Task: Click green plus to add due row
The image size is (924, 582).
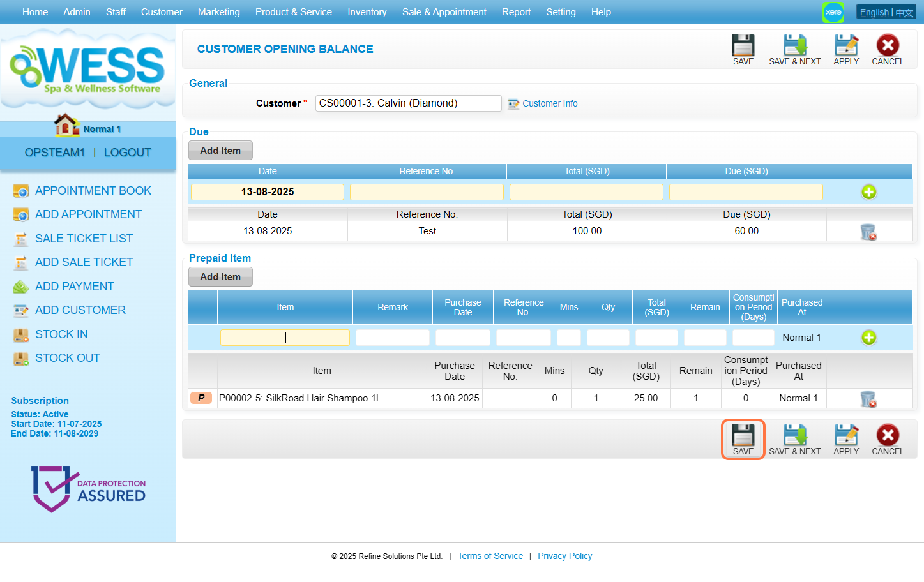Action: tap(868, 192)
